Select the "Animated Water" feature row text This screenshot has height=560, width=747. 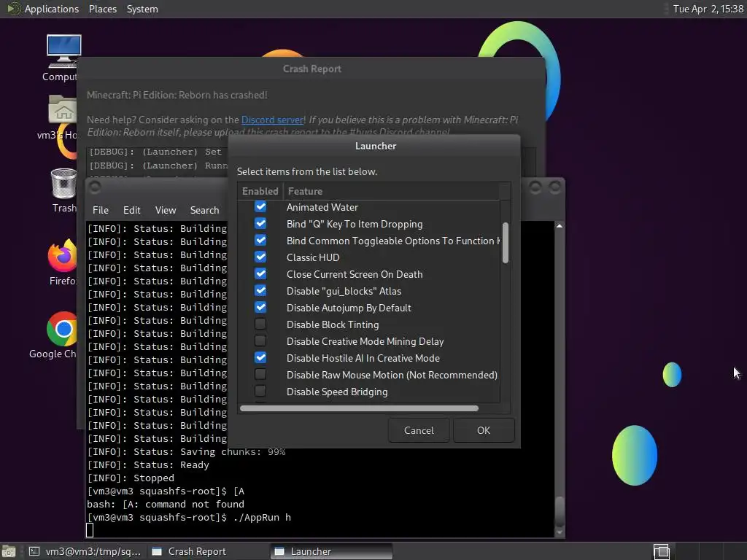(x=322, y=207)
